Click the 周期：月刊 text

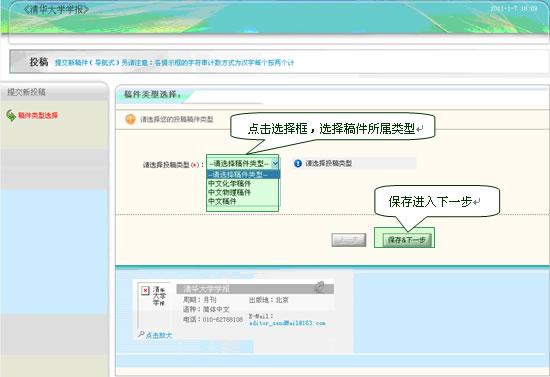point(199,300)
